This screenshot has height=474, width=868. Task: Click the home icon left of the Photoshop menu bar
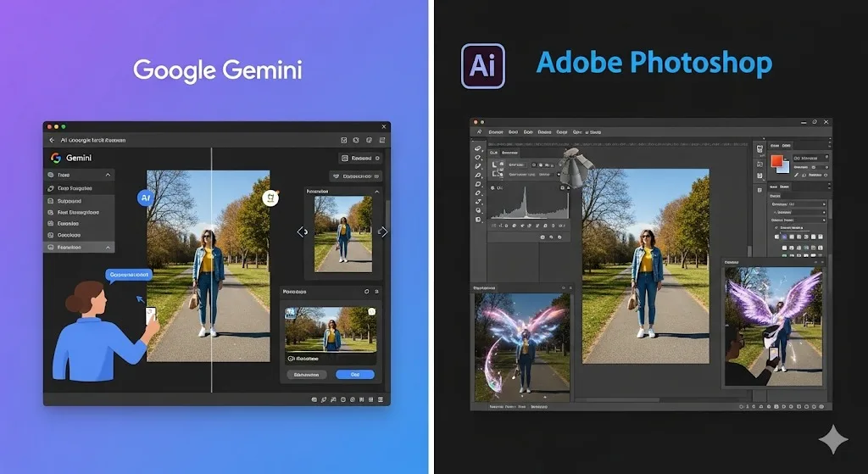tap(479, 132)
